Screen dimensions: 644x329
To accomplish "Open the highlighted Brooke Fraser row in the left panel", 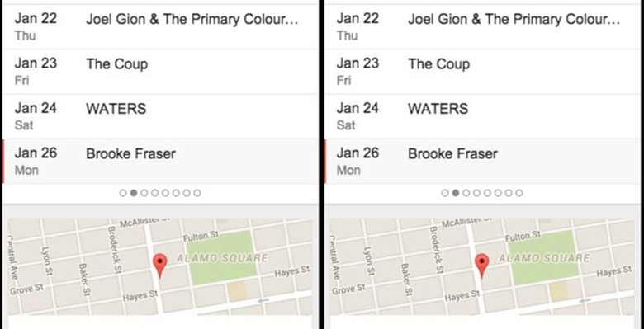I will coord(160,162).
